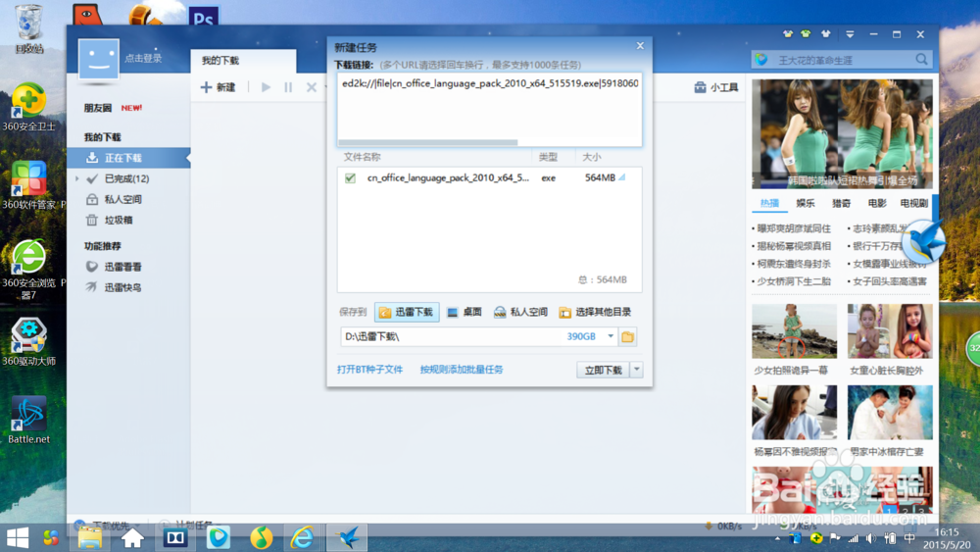This screenshot has width=980, height=552.
Task: Close the 新建任务 dialog
Action: coord(640,46)
